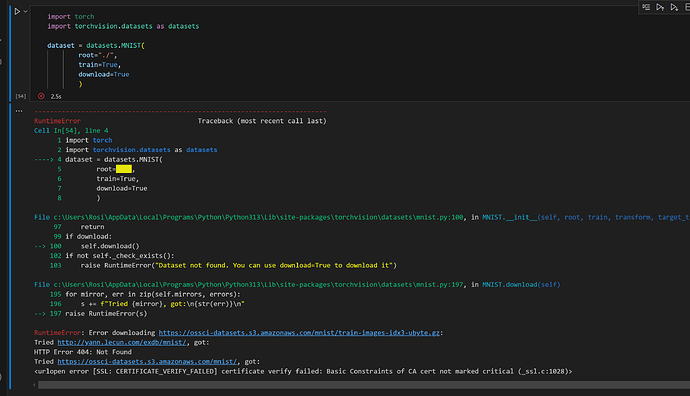Screen dimensions: 690x396
Task: Open the yann.lecun.com/exdb/mnist link
Action: click(x=123, y=342)
